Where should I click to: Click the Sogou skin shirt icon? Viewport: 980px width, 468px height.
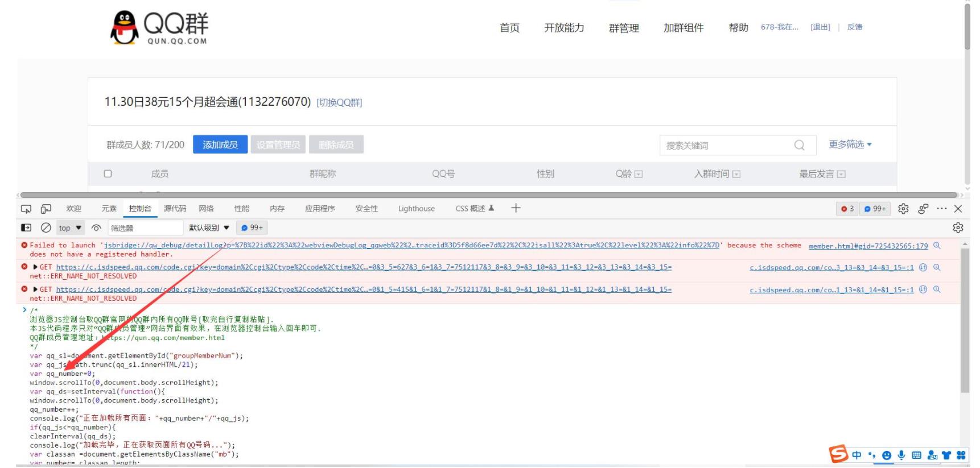[x=946, y=455]
